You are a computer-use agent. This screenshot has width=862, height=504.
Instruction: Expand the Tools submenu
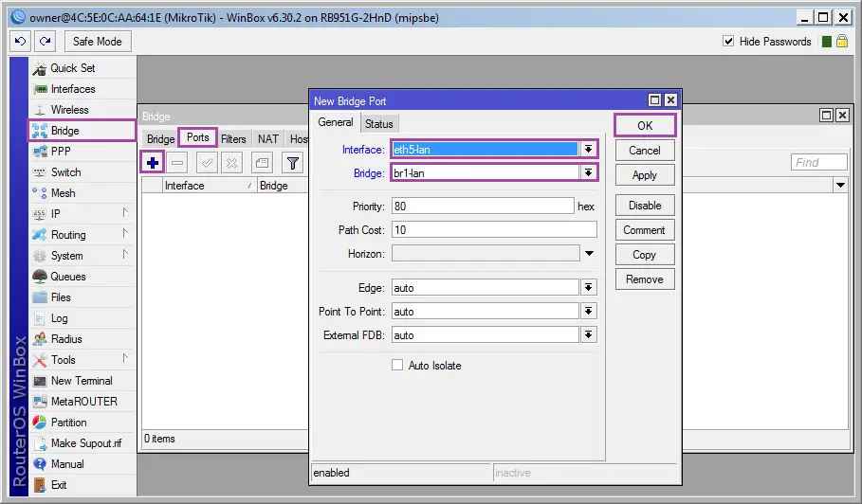pyautogui.click(x=125, y=358)
